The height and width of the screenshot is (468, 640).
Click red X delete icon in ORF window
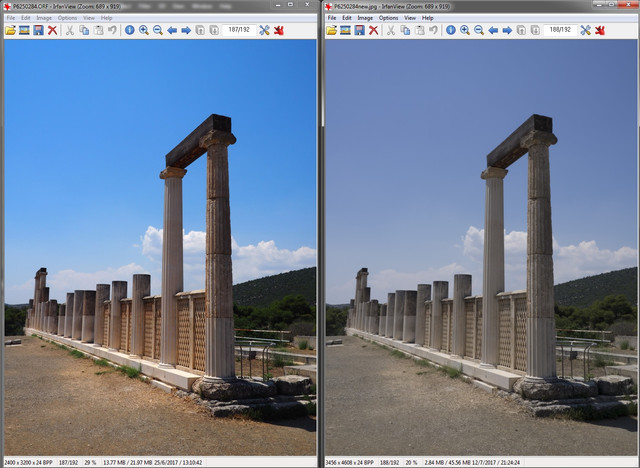52,30
